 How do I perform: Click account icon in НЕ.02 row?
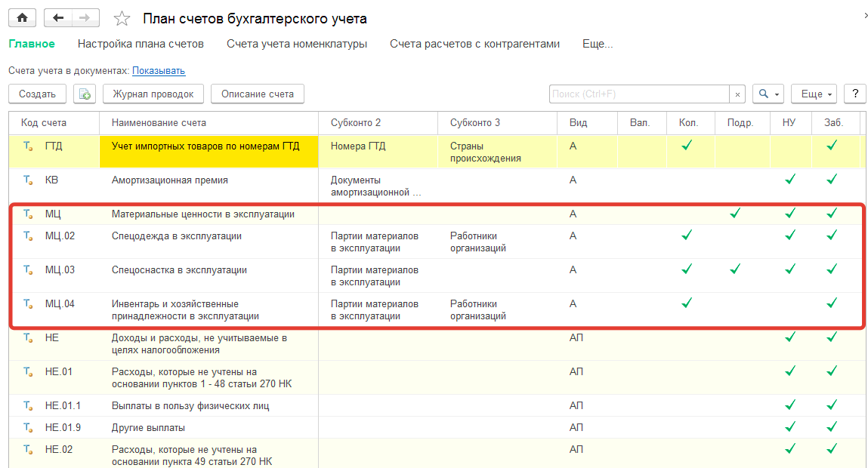point(28,450)
